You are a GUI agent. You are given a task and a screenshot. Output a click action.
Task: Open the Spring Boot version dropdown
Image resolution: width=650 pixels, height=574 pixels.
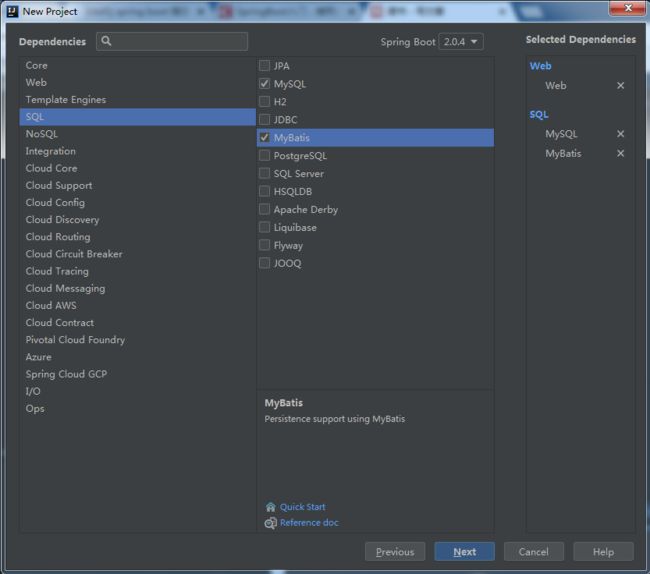(x=461, y=41)
